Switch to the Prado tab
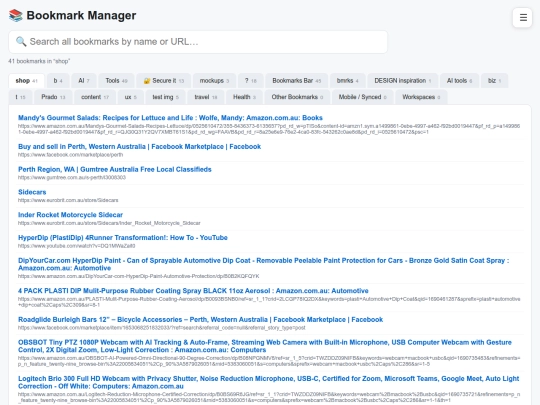 click(53, 97)
